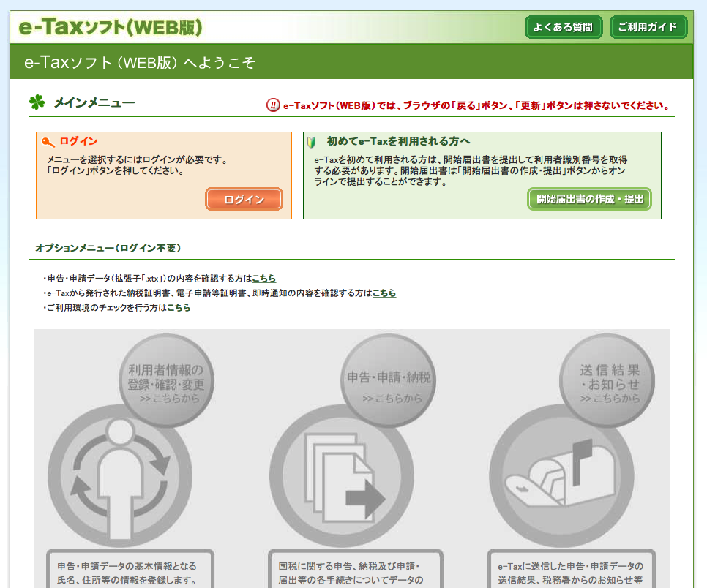Click the 国税に関する申告、納税及び申請 description box
The image size is (707, 588).
[x=355, y=569]
